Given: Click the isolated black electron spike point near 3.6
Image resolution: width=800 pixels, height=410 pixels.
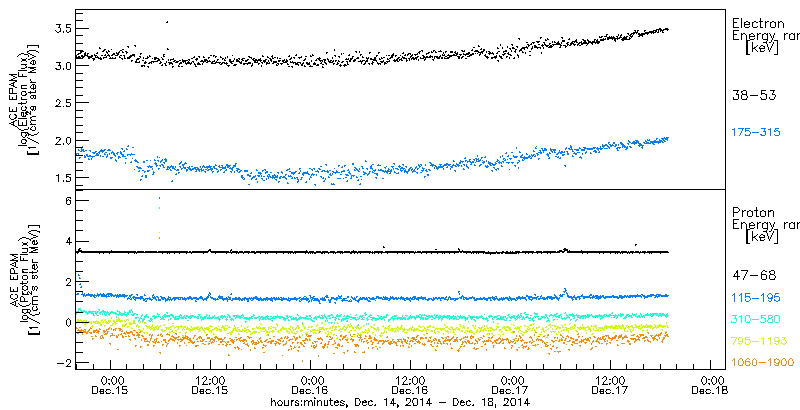Looking at the screenshot, I should (x=167, y=22).
